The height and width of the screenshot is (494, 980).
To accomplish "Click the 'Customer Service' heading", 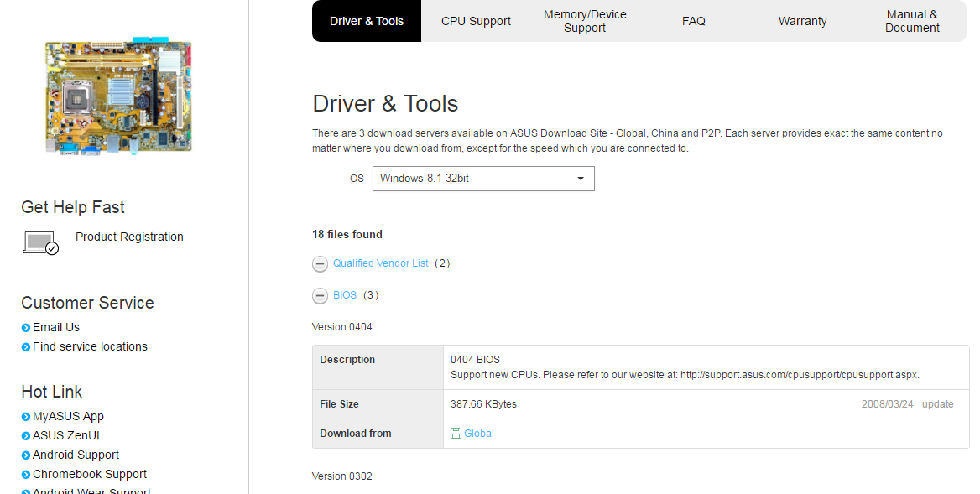I will click(87, 303).
